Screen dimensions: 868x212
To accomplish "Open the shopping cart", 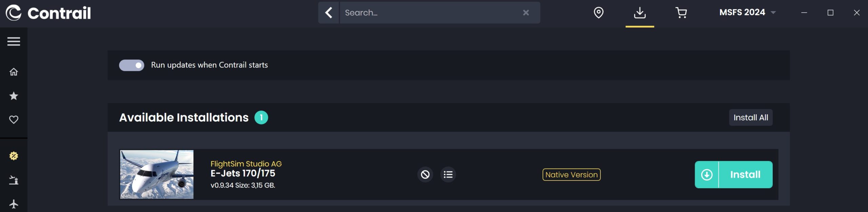I will click(681, 13).
